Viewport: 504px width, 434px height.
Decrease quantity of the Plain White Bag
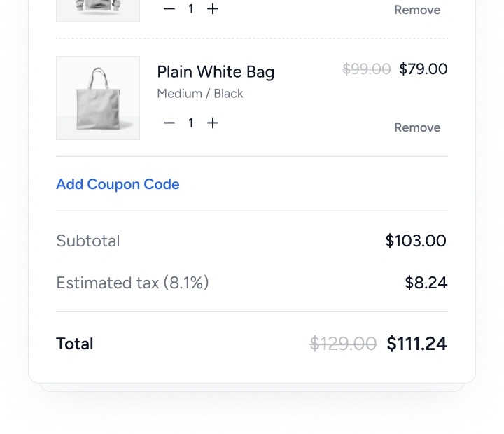pyautogui.click(x=169, y=123)
